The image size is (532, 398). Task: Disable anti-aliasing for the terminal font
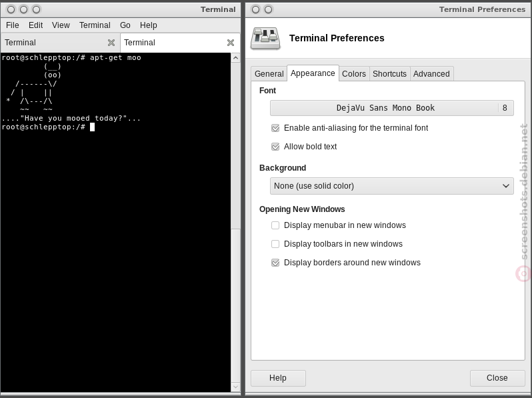275,128
